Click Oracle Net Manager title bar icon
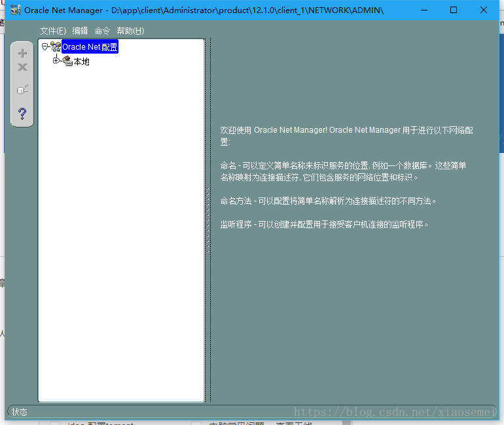The width and height of the screenshot is (504, 425). point(16,10)
